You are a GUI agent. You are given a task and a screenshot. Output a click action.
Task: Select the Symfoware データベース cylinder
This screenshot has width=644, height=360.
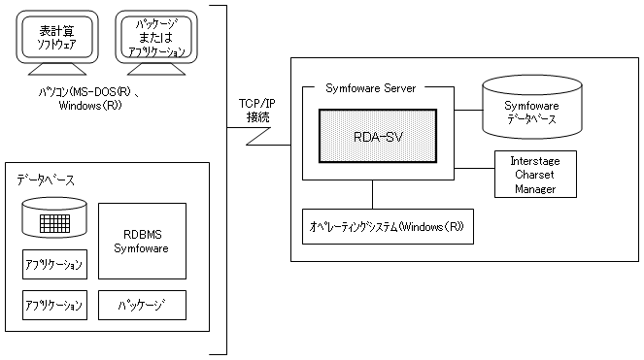point(532,107)
